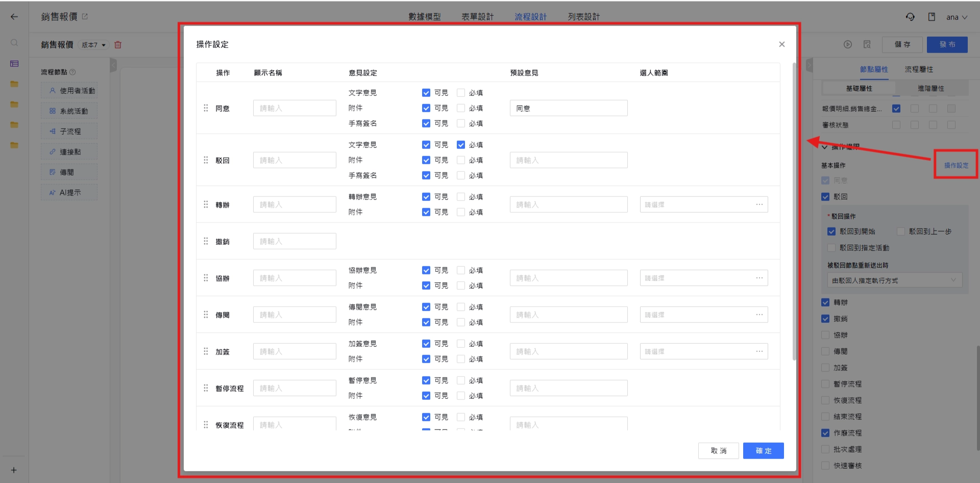Screen dimensions: 980x483
Task: Grab the drag handle for 加簽 row
Action: [206, 351]
